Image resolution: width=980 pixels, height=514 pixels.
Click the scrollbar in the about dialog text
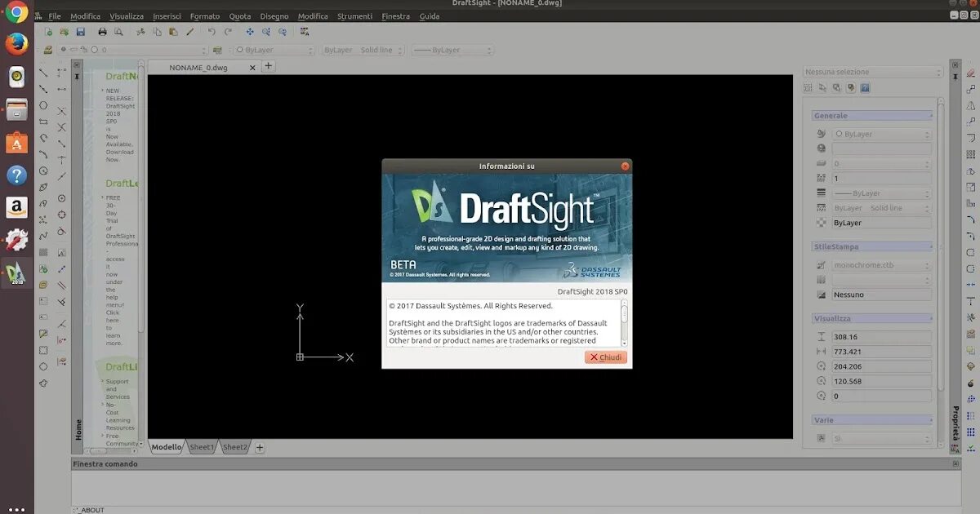624,322
